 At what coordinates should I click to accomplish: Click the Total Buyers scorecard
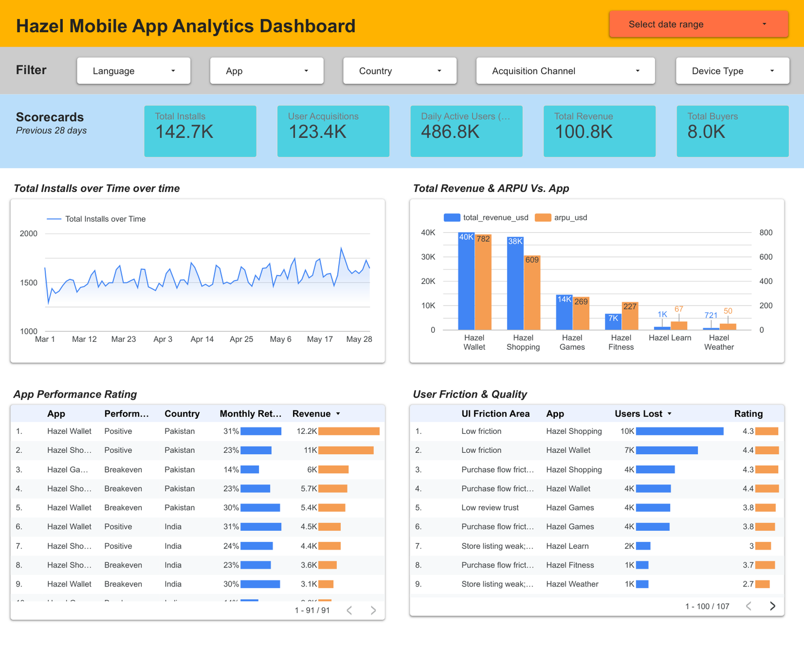click(x=733, y=131)
